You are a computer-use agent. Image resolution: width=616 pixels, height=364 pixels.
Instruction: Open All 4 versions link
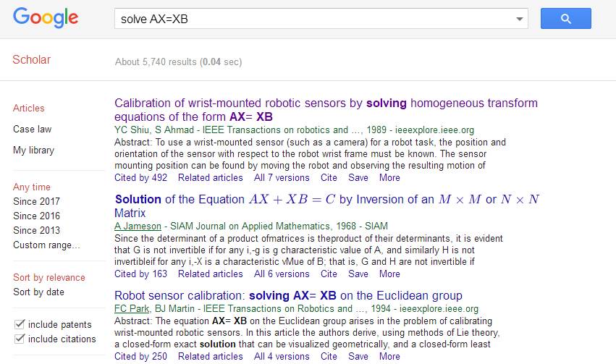click(x=282, y=356)
